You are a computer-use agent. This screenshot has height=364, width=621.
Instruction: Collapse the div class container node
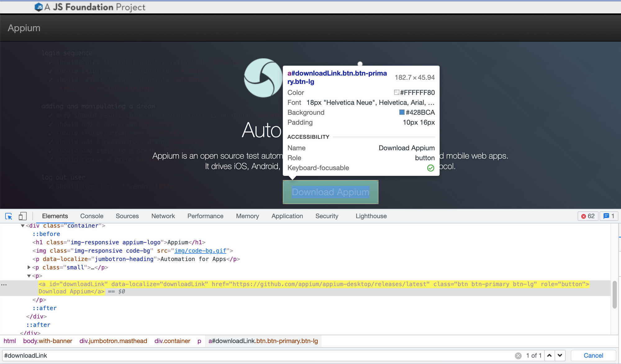(23, 226)
